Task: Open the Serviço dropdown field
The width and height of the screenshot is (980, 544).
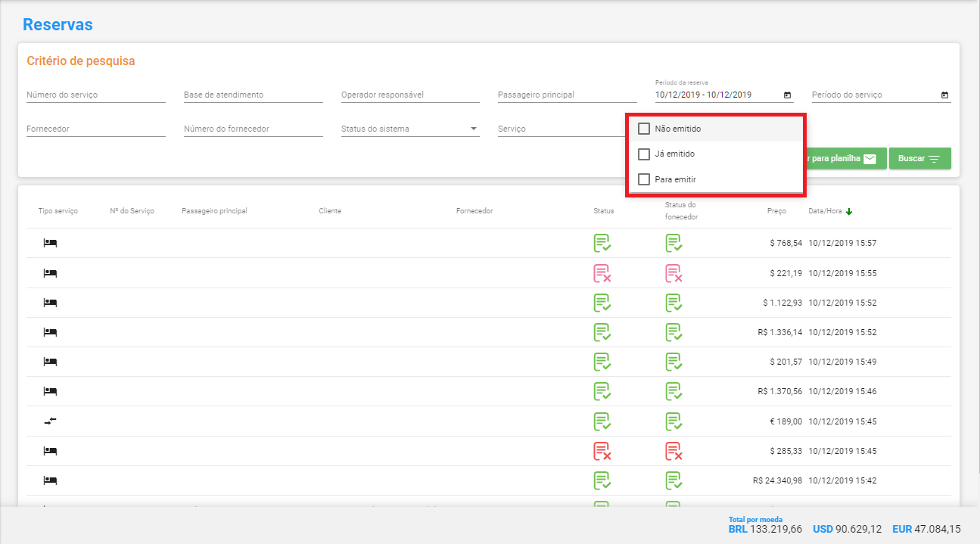Action: (562, 129)
